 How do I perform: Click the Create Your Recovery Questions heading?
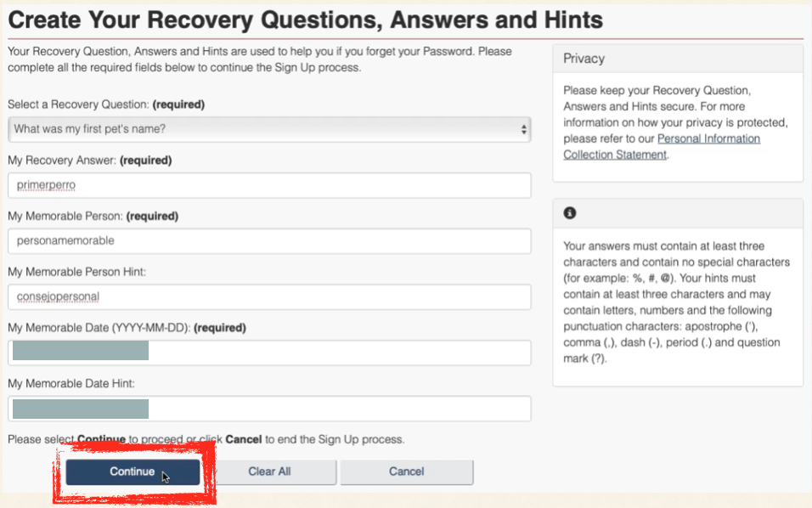click(x=306, y=19)
